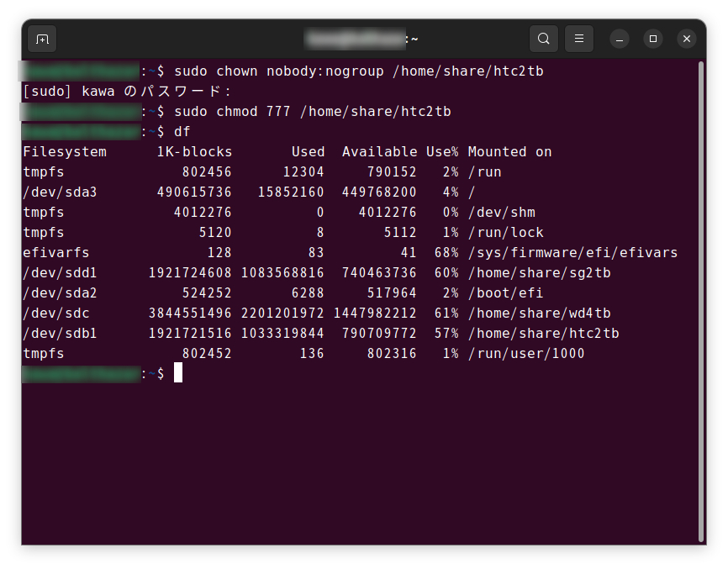The image size is (728, 569).
Task: Close the terminal window
Action: [x=687, y=39]
